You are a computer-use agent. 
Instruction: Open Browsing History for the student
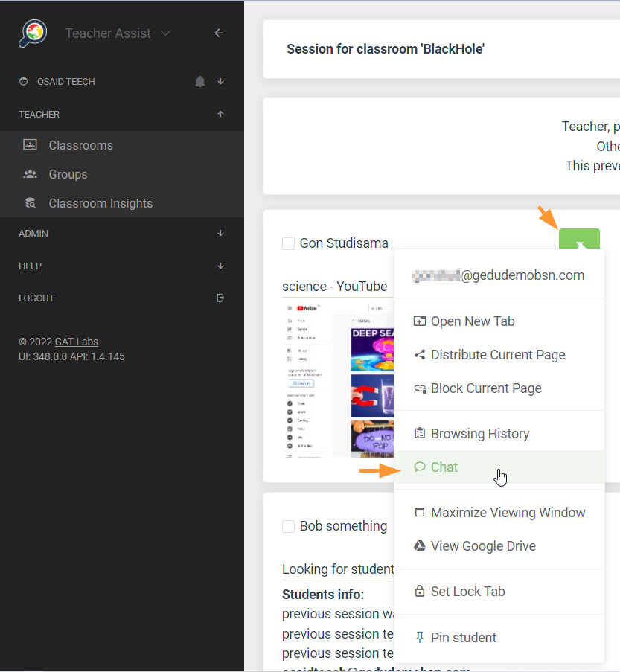point(499,433)
